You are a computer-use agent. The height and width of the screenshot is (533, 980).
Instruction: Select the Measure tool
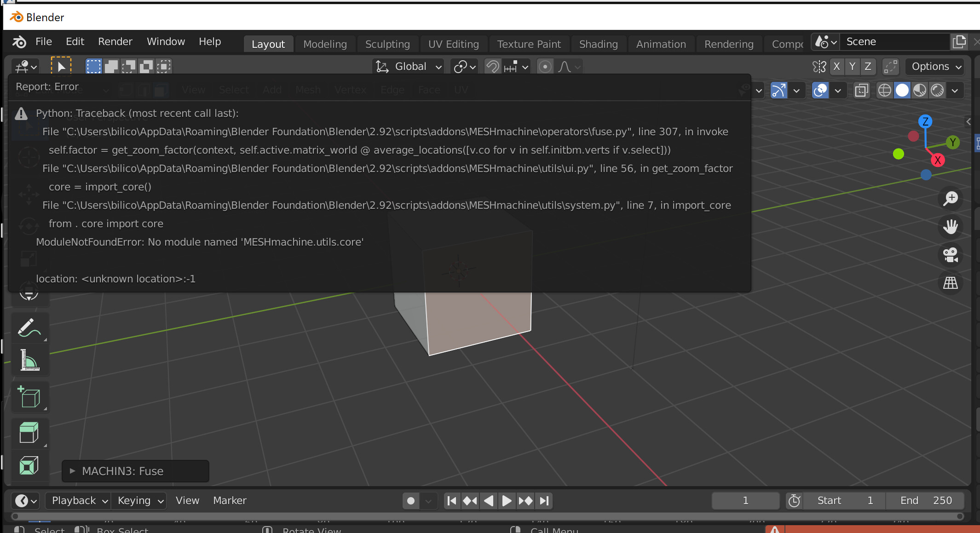tap(29, 360)
